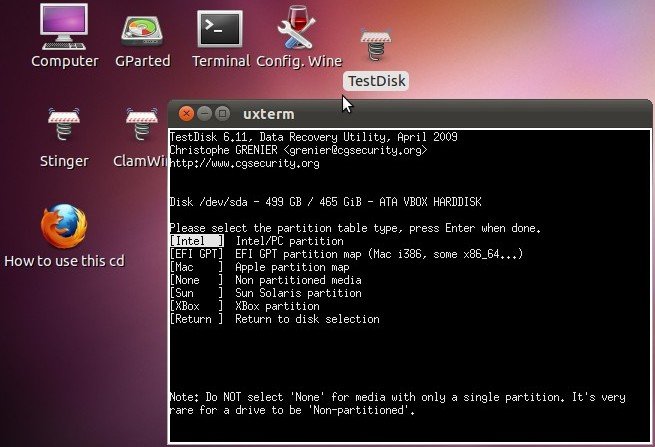
Task: Click the 'Disk /dev/sda - 499 GB' line
Action: [325, 202]
